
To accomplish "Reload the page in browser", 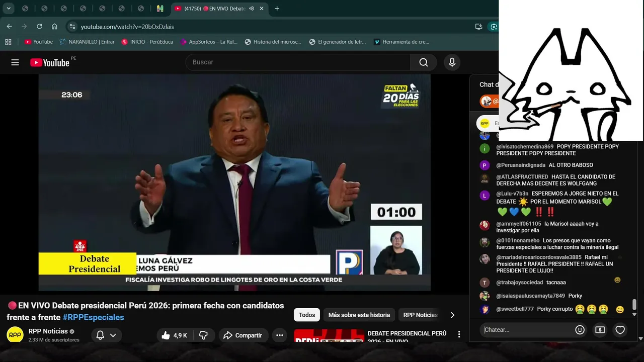I will [39, 27].
